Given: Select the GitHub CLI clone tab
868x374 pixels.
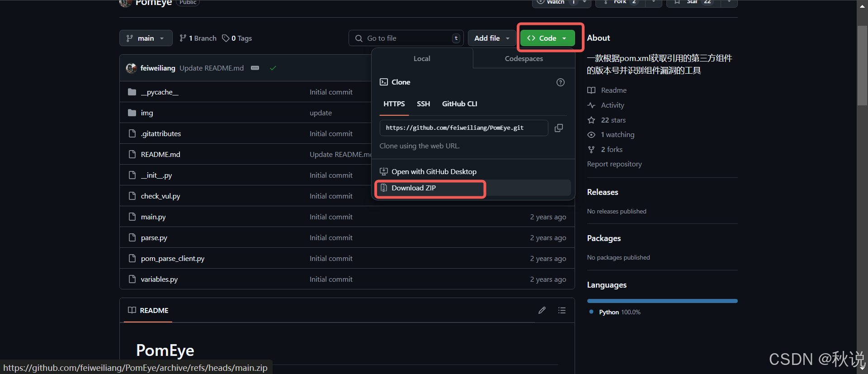Looking at the screenshot, I should (x=459, y=104).
